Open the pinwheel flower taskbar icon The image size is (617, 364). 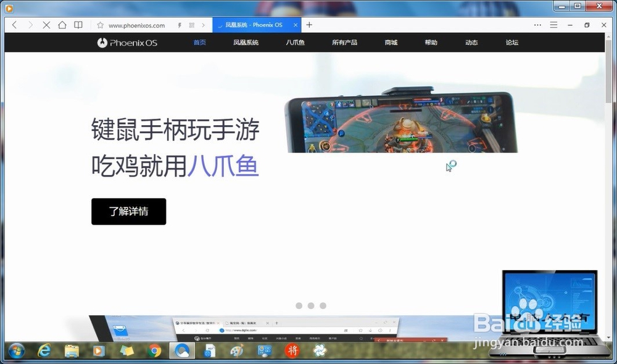(320, 350)
